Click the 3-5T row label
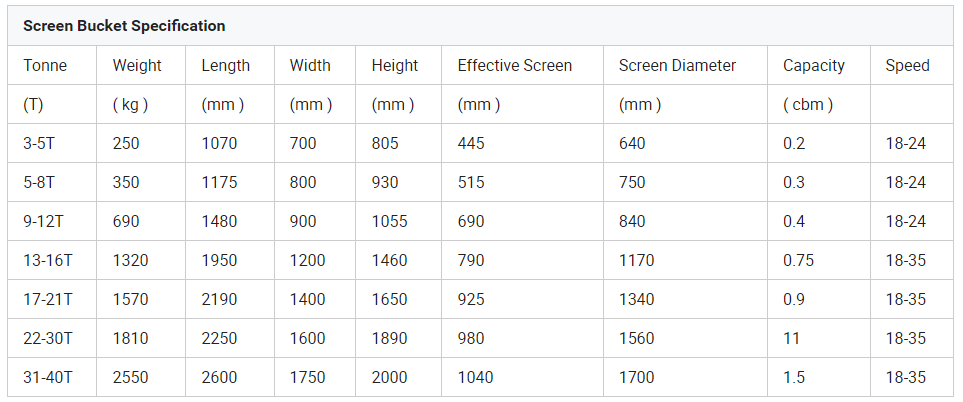Screen dimensions: 963x402 pos(42,143)
